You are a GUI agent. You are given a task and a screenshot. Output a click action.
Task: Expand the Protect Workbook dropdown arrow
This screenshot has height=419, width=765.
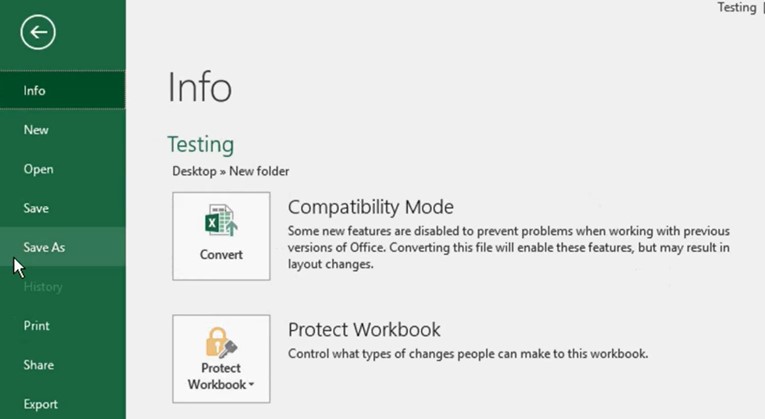pos(251,385)
